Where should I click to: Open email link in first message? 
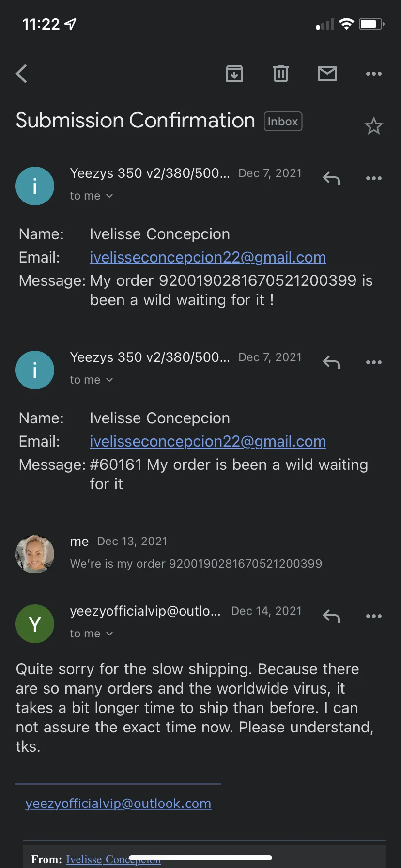208,257
